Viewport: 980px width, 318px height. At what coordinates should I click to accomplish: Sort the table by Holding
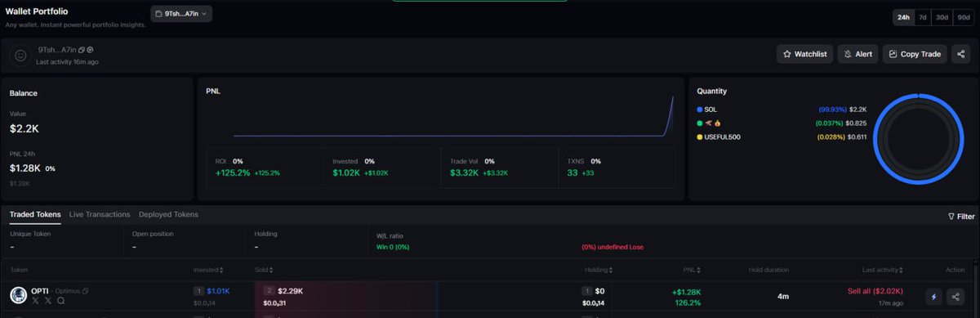[599, 269]
